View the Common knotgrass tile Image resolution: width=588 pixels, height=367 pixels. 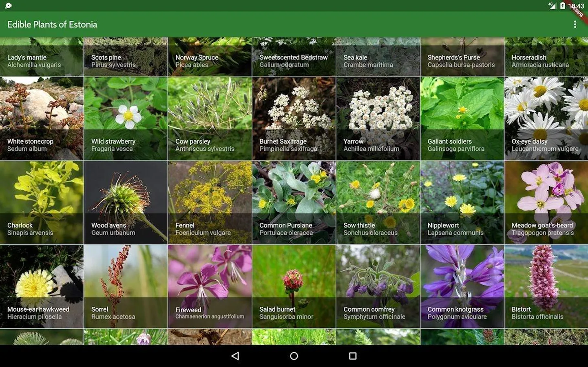462,286
